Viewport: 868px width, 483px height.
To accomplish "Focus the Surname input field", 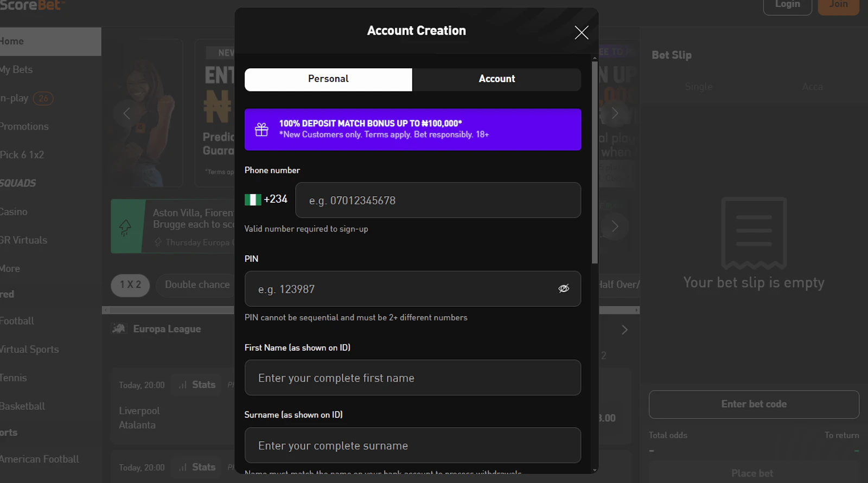I will click(x=412, y=446).
